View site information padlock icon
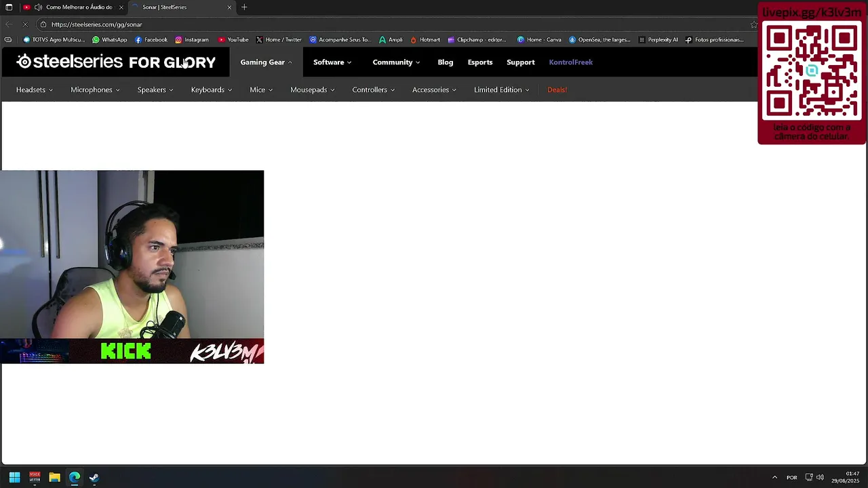This screenshot has width=868, height=488. [x=43, y=24]
